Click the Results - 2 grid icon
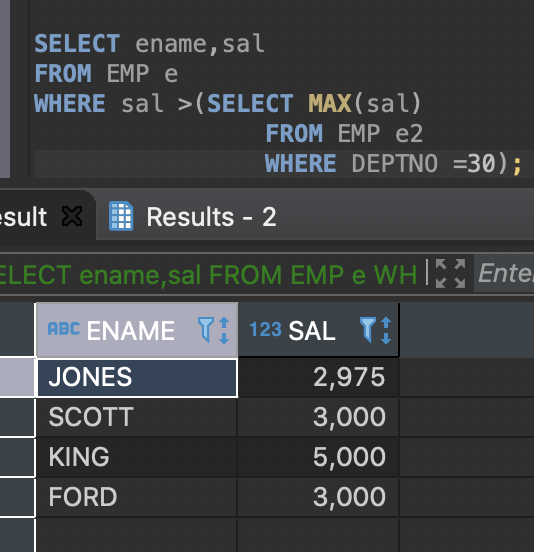The height and width of the screenshot is (552, 534). pyautogui.click(x=121, y=216)
